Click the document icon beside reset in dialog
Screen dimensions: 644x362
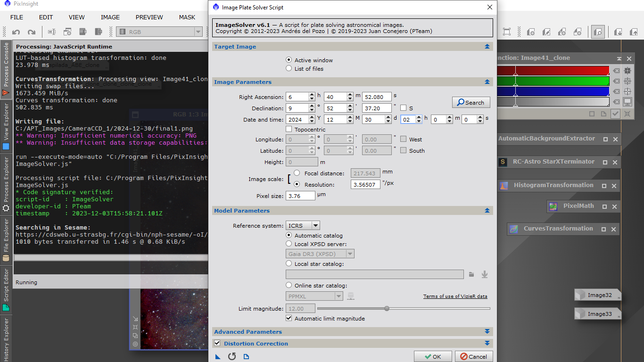pos(246,356)
